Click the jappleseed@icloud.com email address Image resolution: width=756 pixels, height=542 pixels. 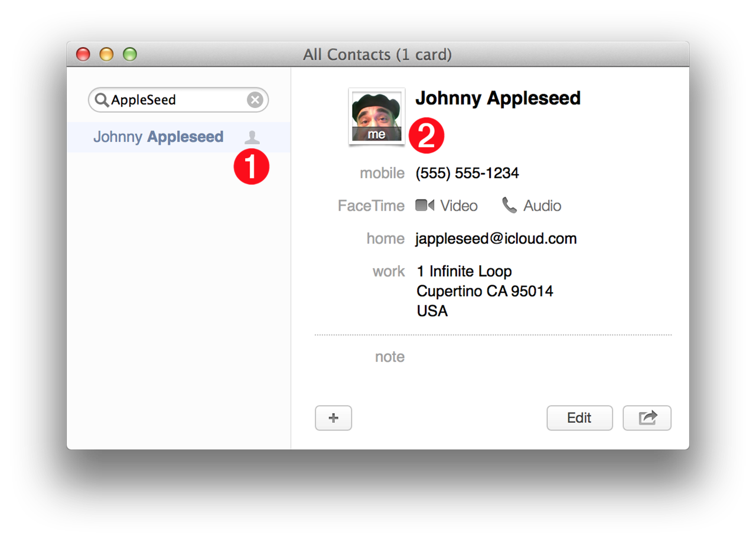(496, 239)
